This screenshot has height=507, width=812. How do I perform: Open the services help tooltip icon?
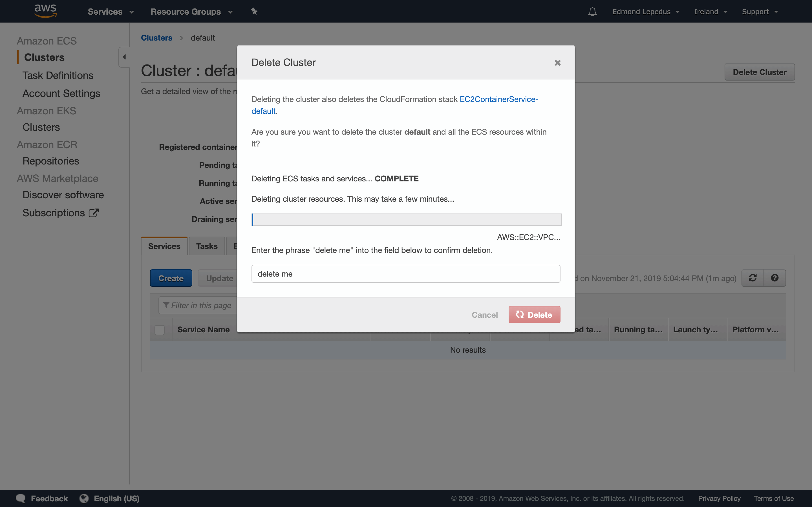[775, 278]
